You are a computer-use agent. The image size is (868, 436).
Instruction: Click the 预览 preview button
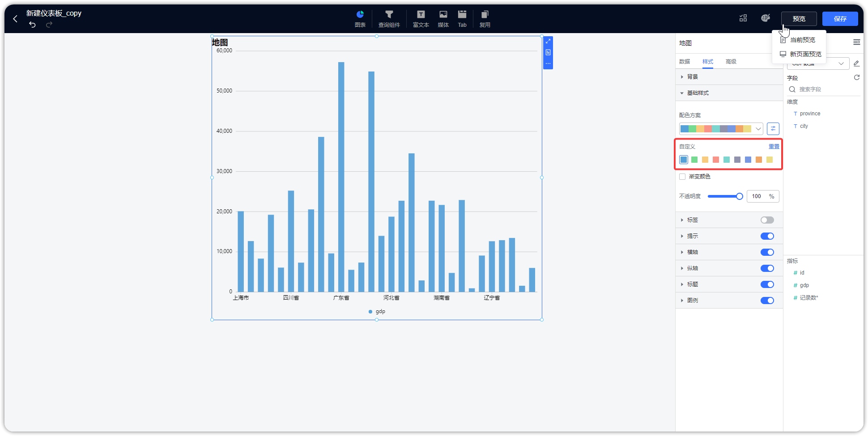[799, 19]
